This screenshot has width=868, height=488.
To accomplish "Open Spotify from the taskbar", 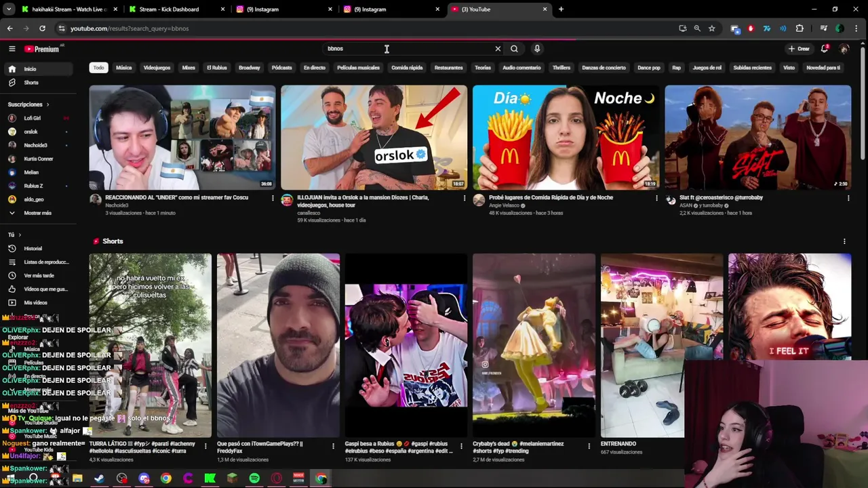I will (x=254, y=479).
